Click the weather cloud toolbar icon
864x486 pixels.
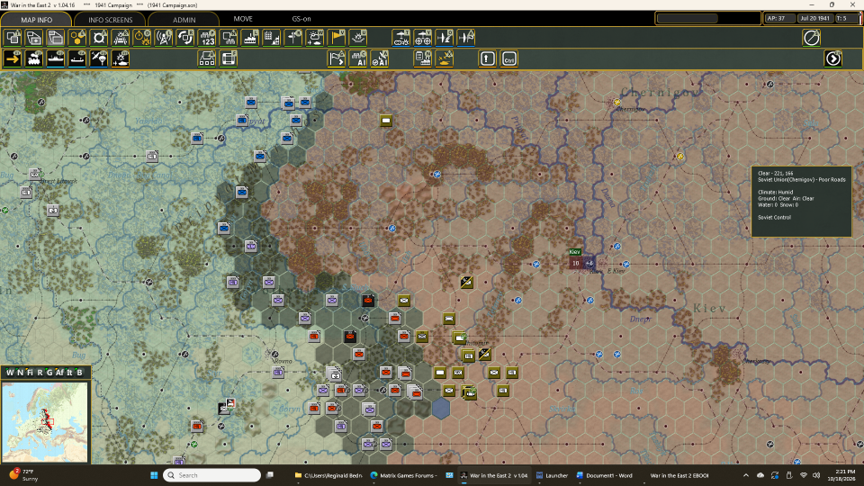[x=315, y=38]
